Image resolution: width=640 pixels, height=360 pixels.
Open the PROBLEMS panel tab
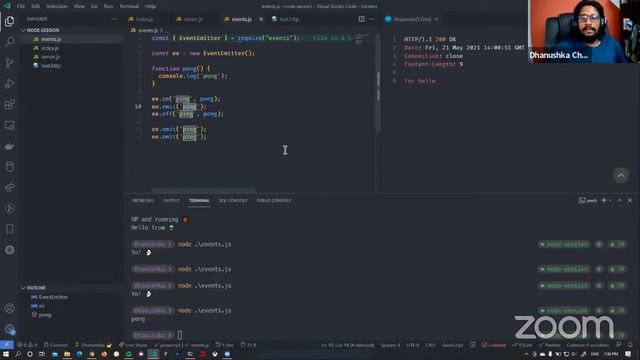(143, 200)
